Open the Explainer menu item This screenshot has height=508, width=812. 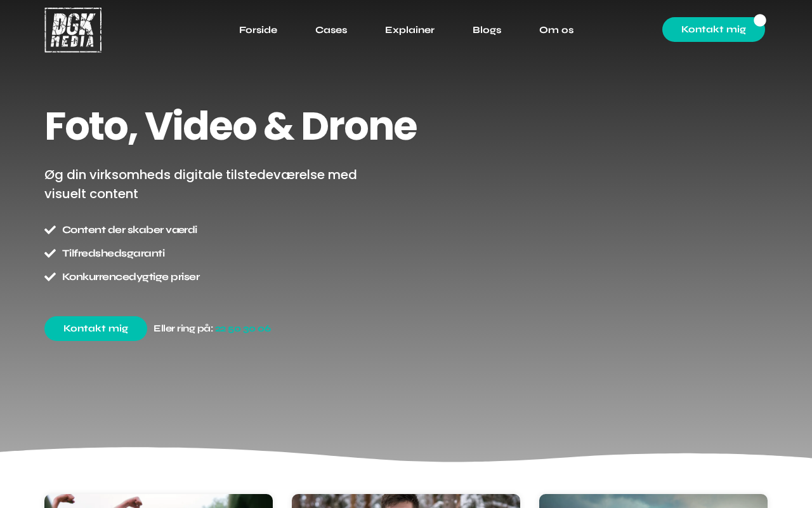tap(410, 30)
